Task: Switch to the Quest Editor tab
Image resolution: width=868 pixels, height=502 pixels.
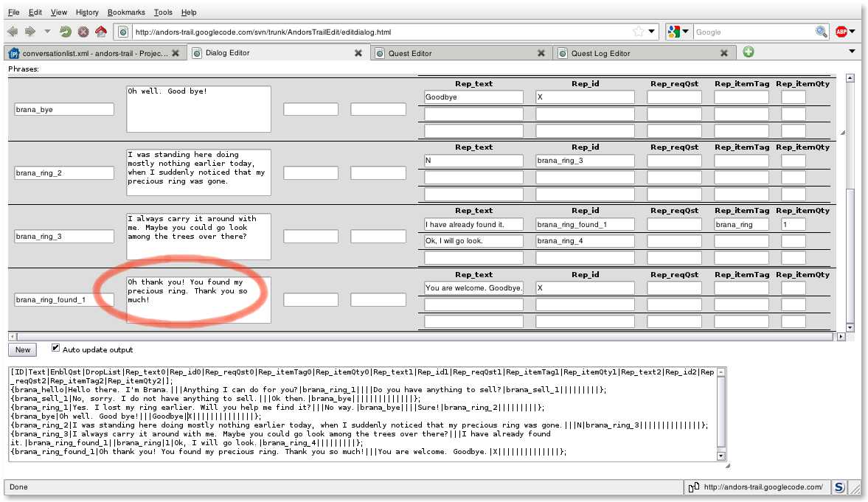Action: tap(410, 53)
